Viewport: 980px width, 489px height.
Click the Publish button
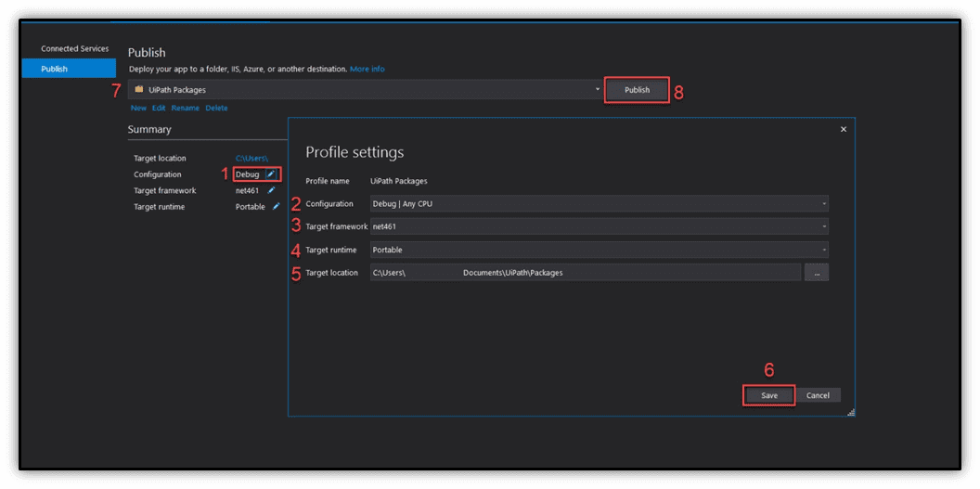637,90
